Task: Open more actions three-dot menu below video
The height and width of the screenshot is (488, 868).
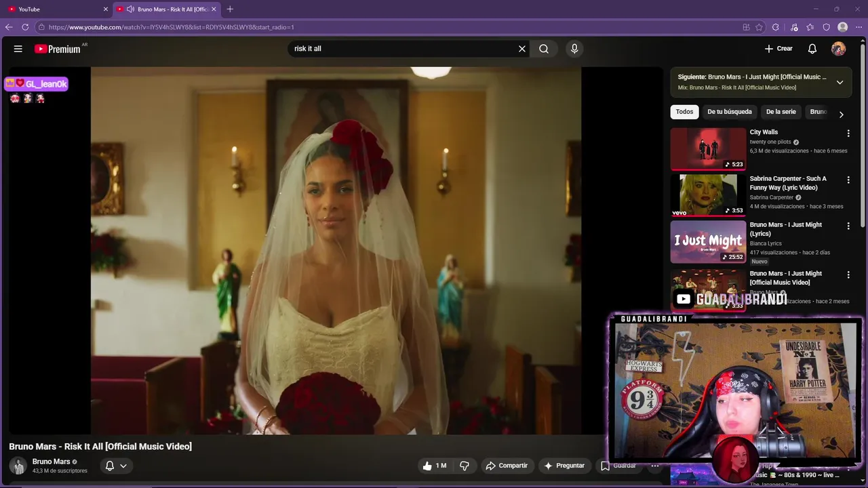Action: tap(655, 466)
